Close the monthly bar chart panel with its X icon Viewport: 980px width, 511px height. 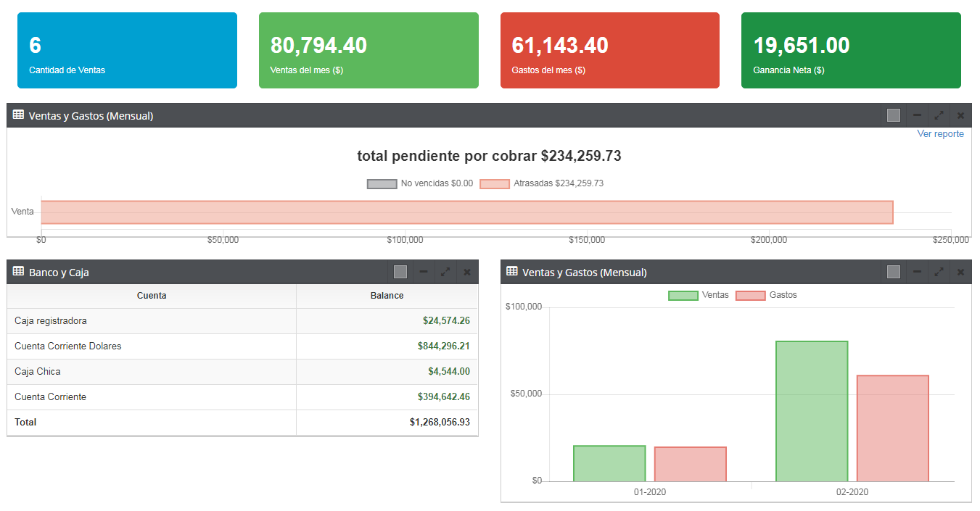(x=960, y=271)
